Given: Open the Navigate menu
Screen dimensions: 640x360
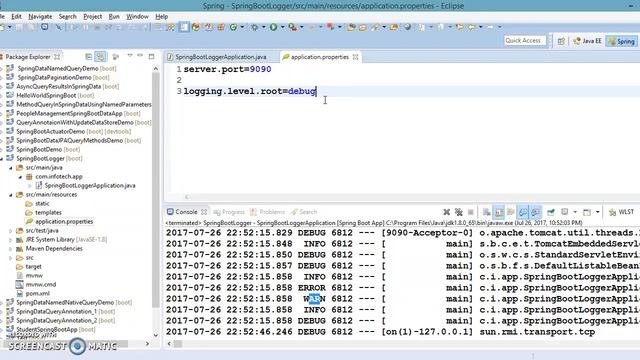Looking at the screenshot, I should click(40, 17).
